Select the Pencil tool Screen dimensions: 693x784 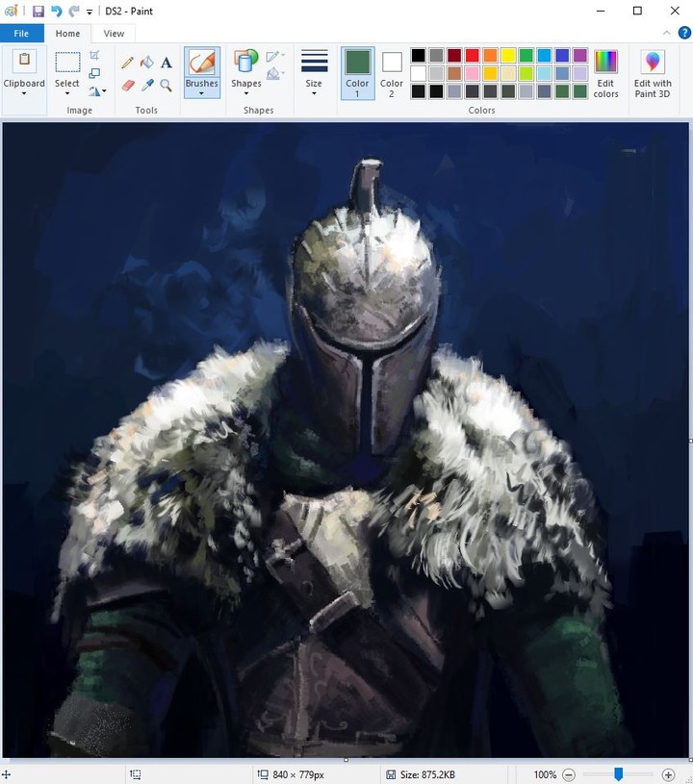[x=128, y=63]
